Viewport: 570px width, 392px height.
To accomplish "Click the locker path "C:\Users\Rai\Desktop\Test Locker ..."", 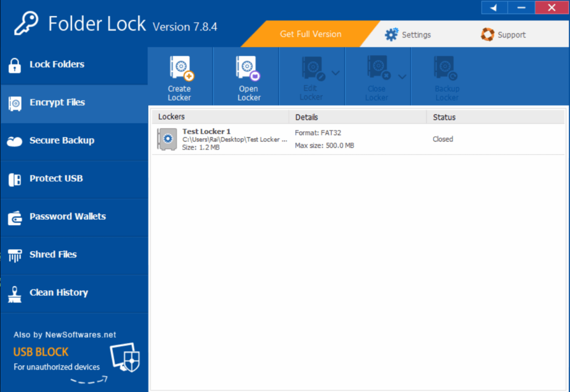I will click(x=234, y=140).
